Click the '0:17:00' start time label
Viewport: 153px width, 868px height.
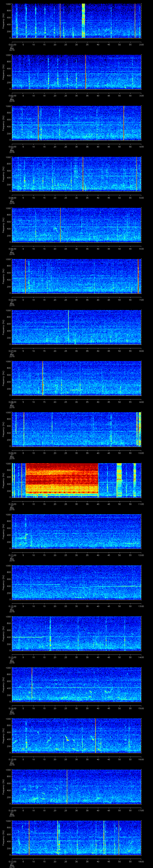pyautogui.click(x=12, y=861)
